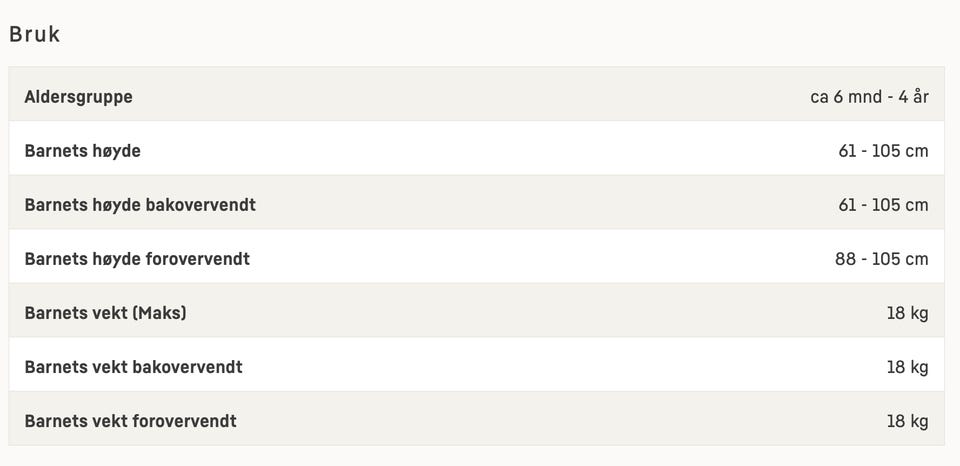
Task: Select the Barnets vekt bakovervendt label
Action: pos(133,367)
